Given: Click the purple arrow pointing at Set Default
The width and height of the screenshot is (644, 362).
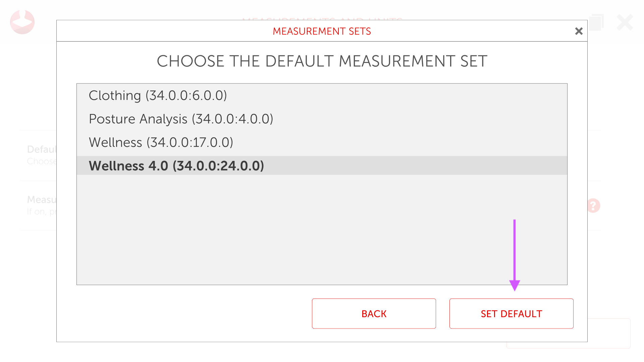Looking at the screenshot, I should point(515,255).
